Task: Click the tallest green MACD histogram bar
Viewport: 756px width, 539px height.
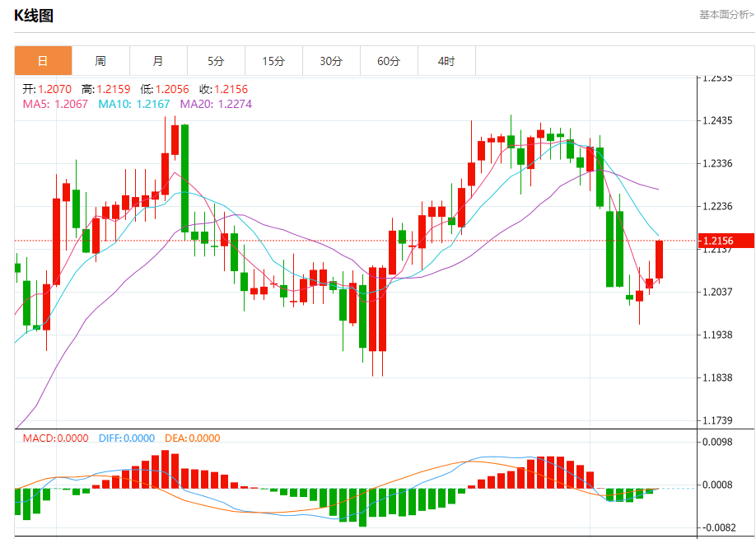Action: tap(362, 508)
